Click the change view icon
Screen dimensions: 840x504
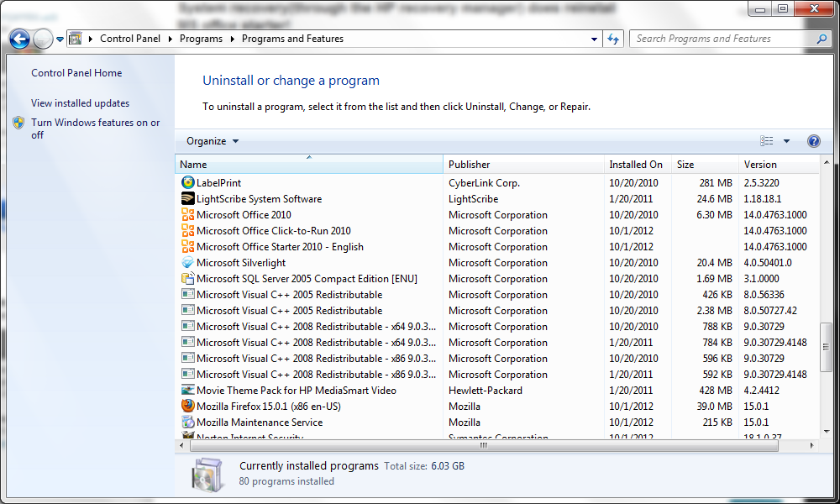point(767,141)
